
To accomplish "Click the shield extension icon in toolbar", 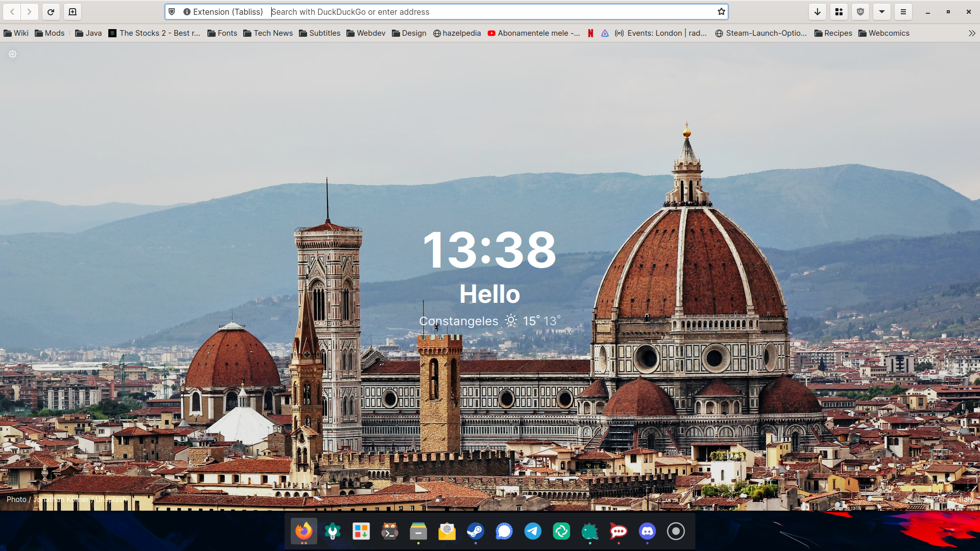I will pos(860,12).
